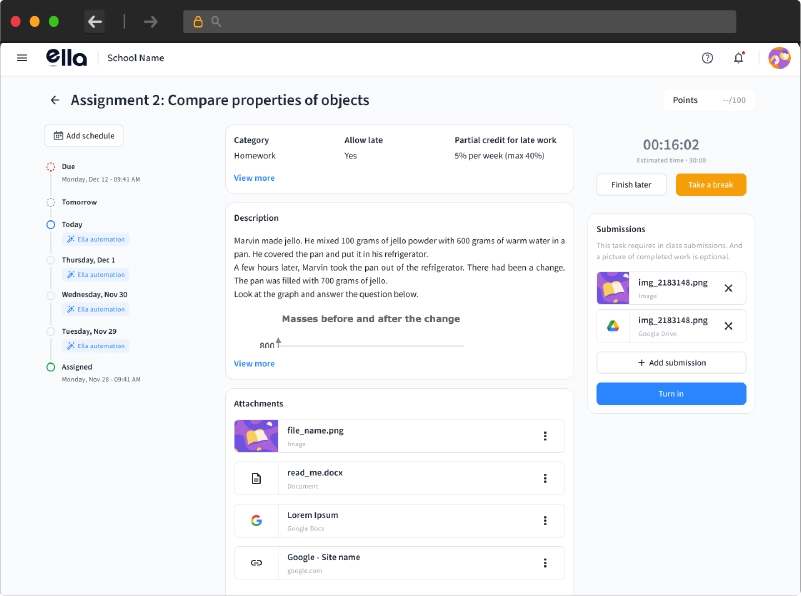
Task: Remove the first img_2183148.png image submission
Action: pyautogui.click(x=728, y=288)
